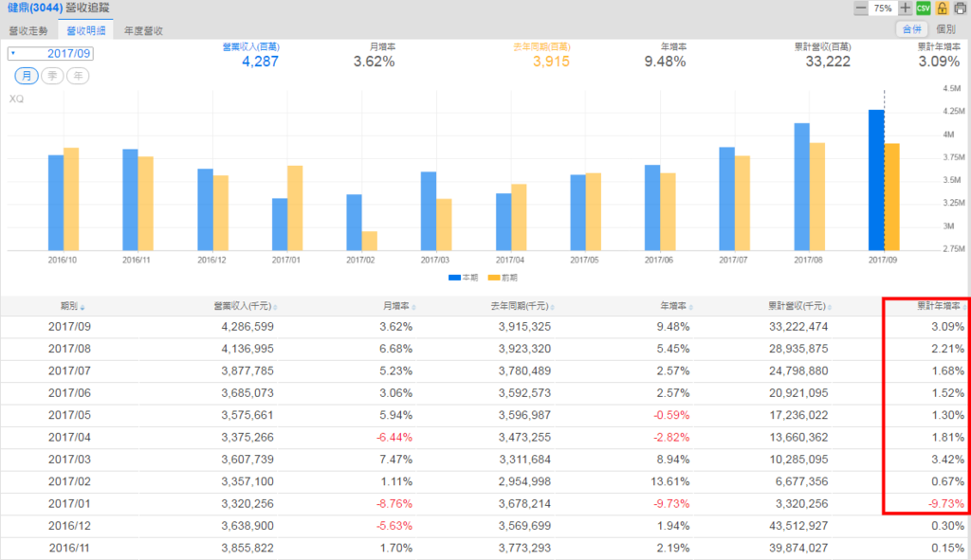The height and width of the screenshot is (560, 971).
Task: Click the red -8.76% monthly growth cell
Action: click(394, 504)
